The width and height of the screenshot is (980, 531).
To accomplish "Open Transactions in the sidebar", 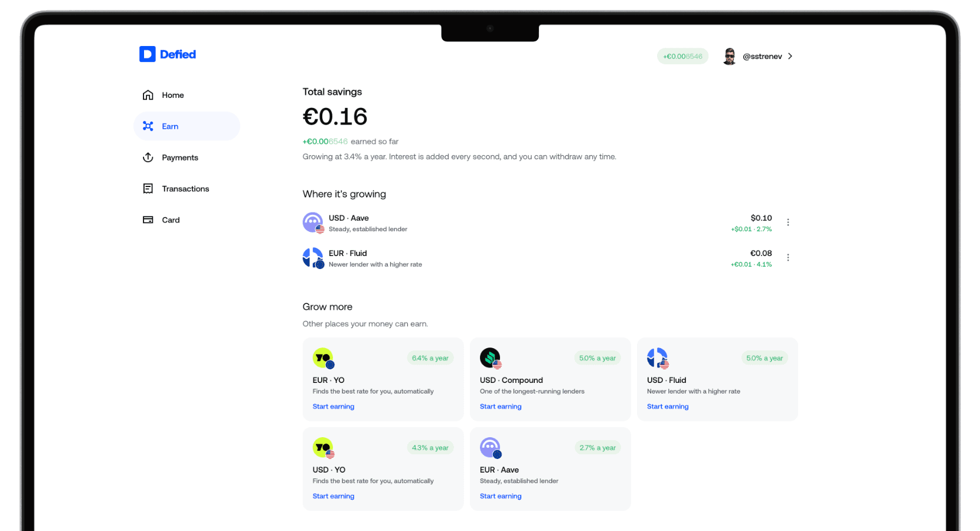I will [187, 189].
